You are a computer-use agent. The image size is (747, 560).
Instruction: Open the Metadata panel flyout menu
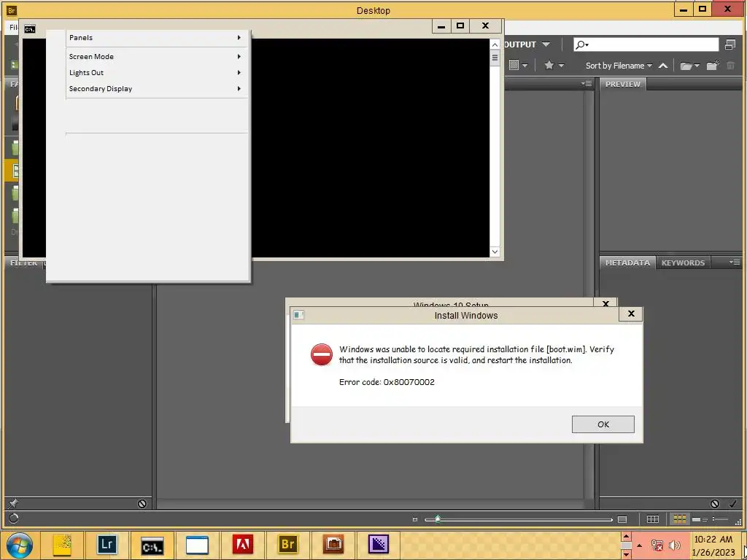(734, 262)
